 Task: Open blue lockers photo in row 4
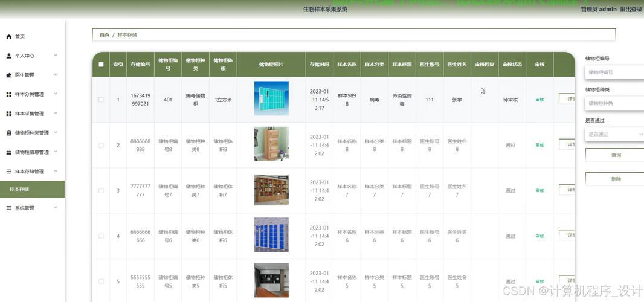tap(271, 234)
